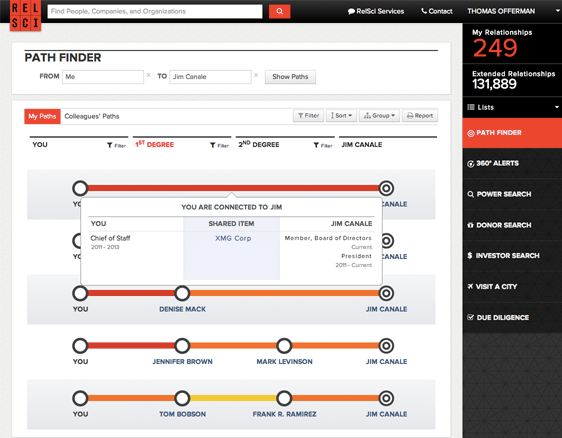562x438 pixels.
Task: Open Investor Search in sidebar
Action: tap(513, 256)
